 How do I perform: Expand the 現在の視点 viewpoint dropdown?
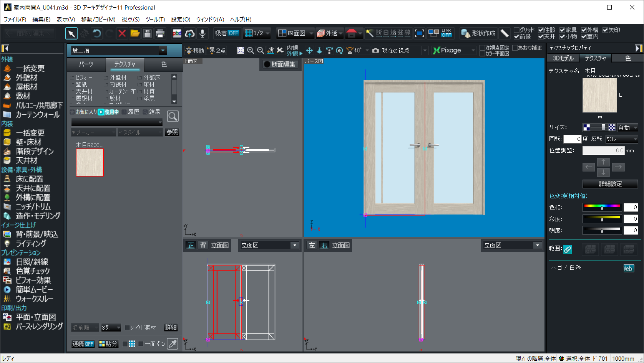pos(425,51)
